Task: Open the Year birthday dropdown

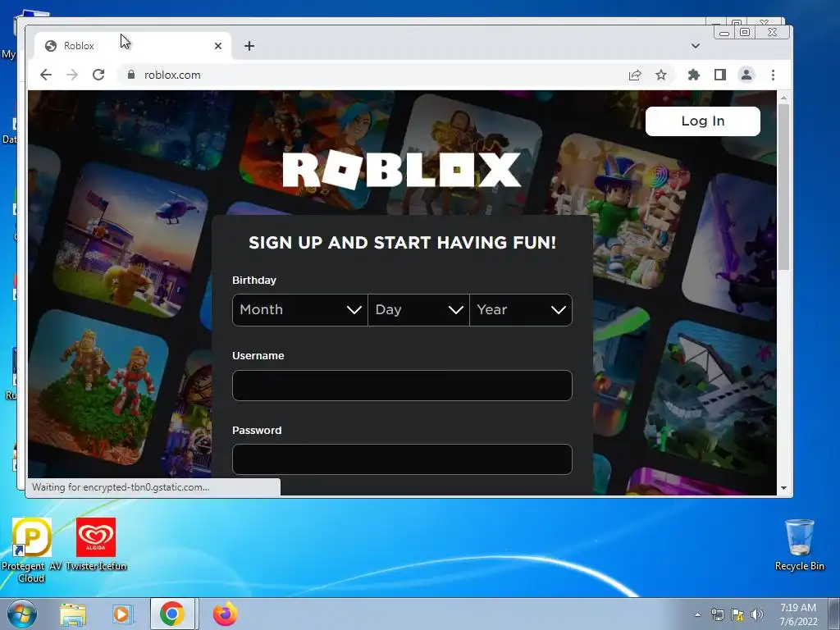Action: [x=521, y=309]
